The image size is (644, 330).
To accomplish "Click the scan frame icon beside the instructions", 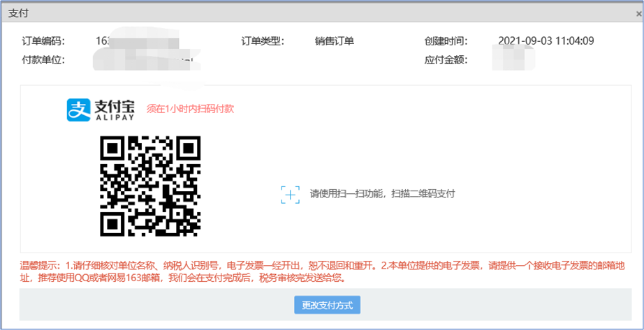I will (x=290, y=194).
